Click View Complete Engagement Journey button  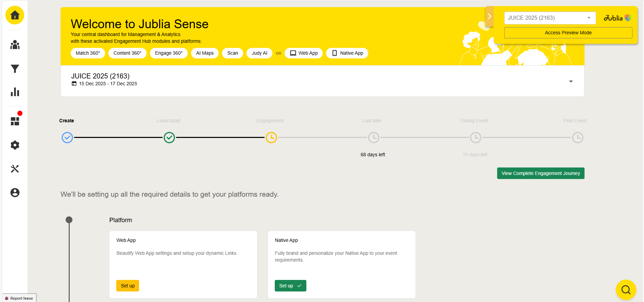541,173
